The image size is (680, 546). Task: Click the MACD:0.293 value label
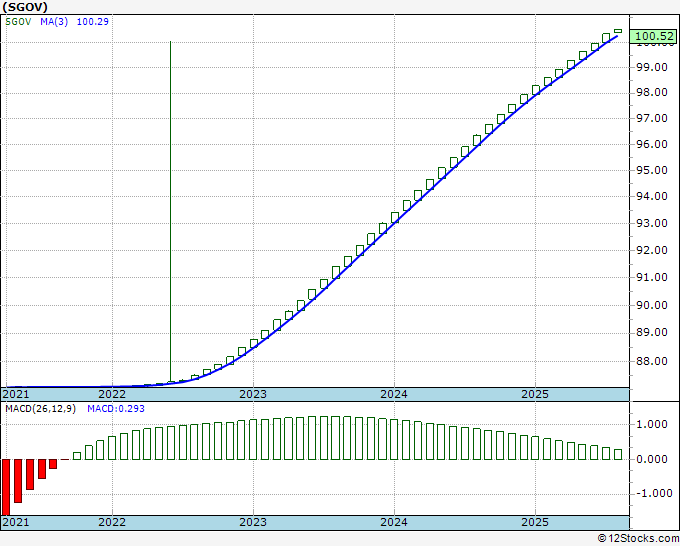(x=116, y=409)
